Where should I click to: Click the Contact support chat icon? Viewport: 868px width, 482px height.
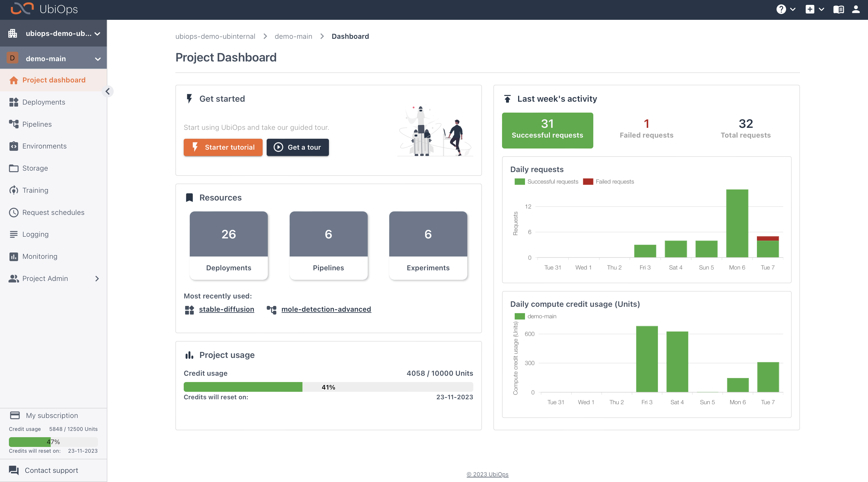(14, 470)
